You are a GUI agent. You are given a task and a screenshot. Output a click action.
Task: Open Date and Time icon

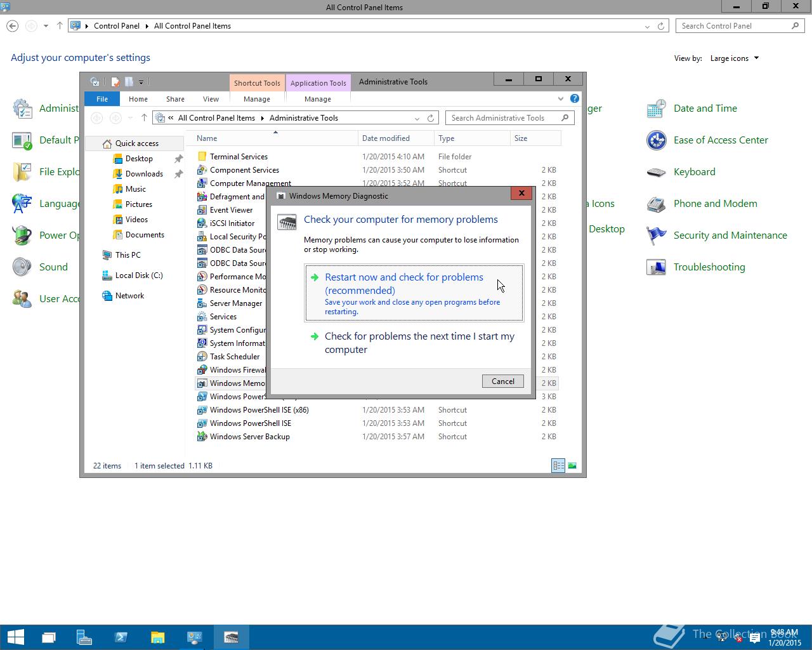tap(691, 109)
